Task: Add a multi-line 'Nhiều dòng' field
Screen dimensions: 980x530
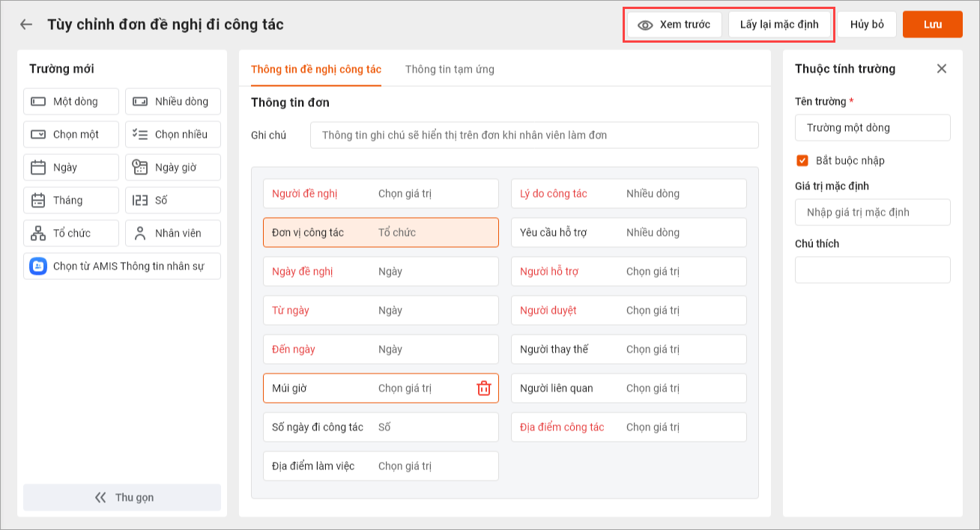Action: [173, 102]
